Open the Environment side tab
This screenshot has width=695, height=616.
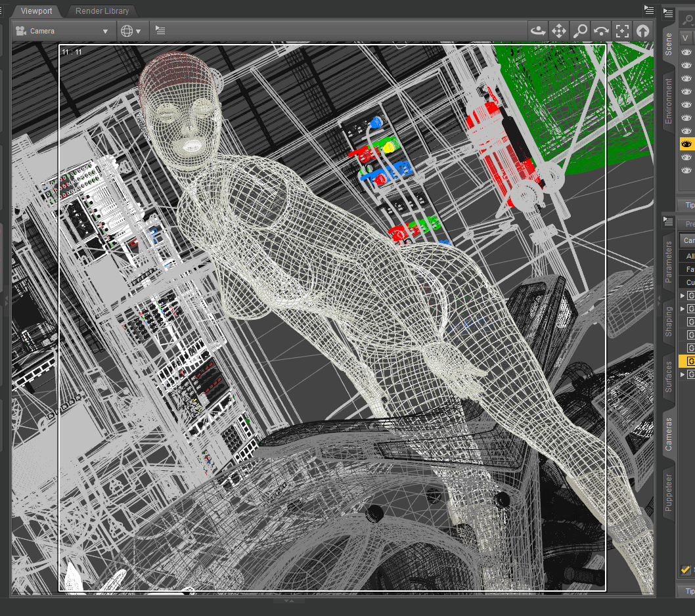[669, 101]
